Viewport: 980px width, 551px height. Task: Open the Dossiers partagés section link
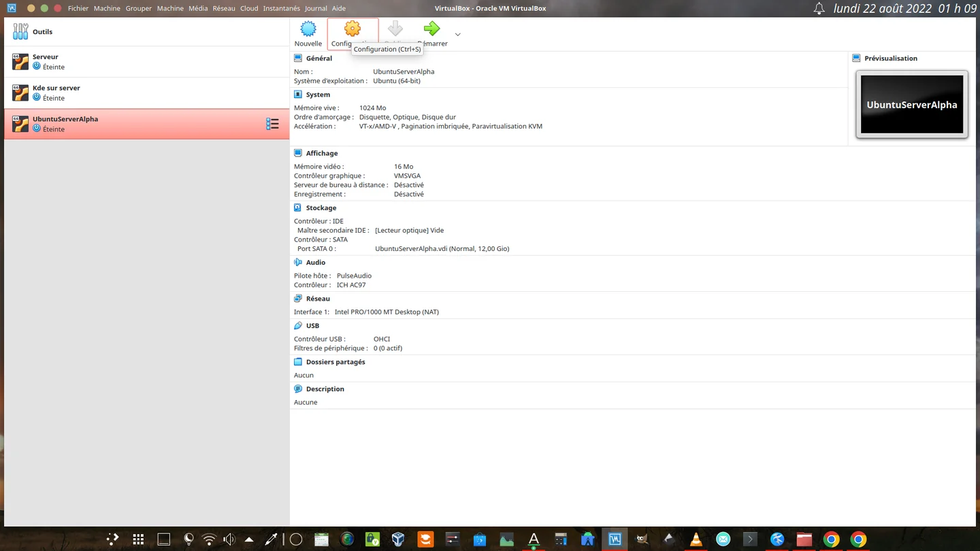(336, 362)
